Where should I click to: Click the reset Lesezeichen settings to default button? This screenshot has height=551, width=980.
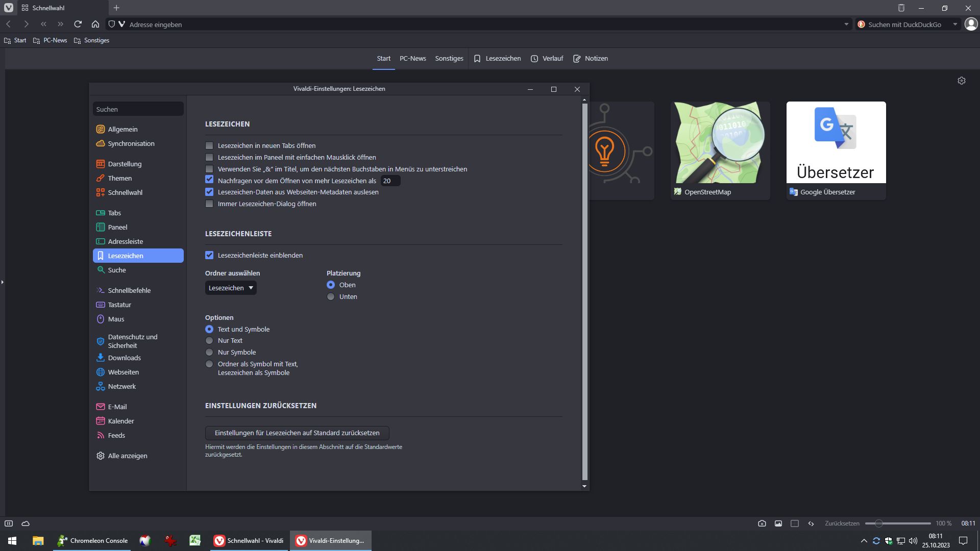click(297, 433)
